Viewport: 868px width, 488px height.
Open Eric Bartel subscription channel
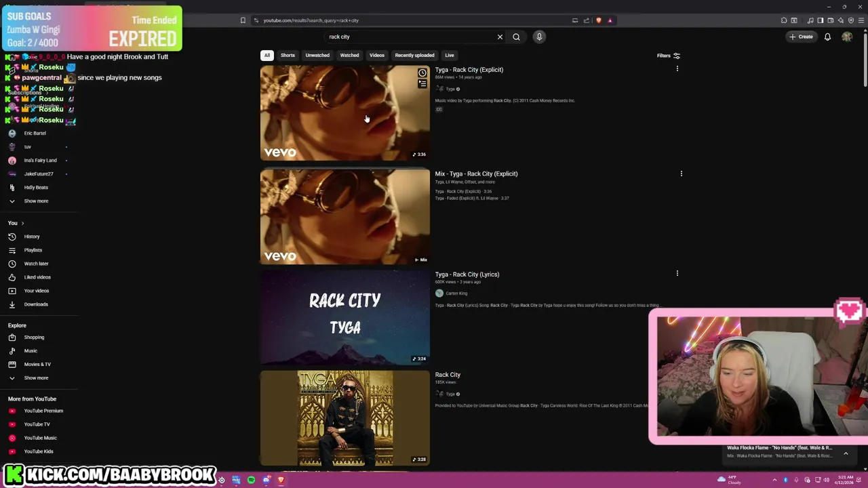coord(35,133)
